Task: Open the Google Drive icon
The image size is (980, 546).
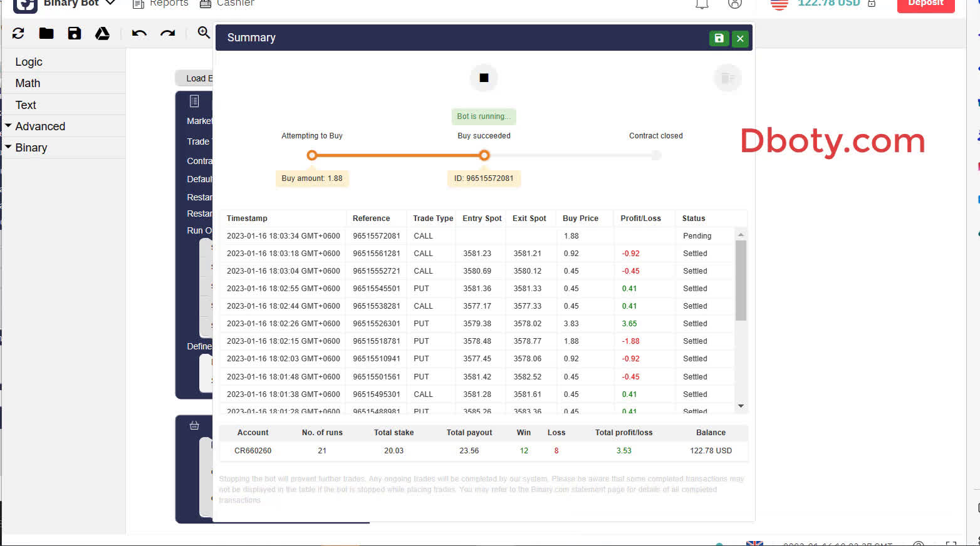Action: point(102,34)
